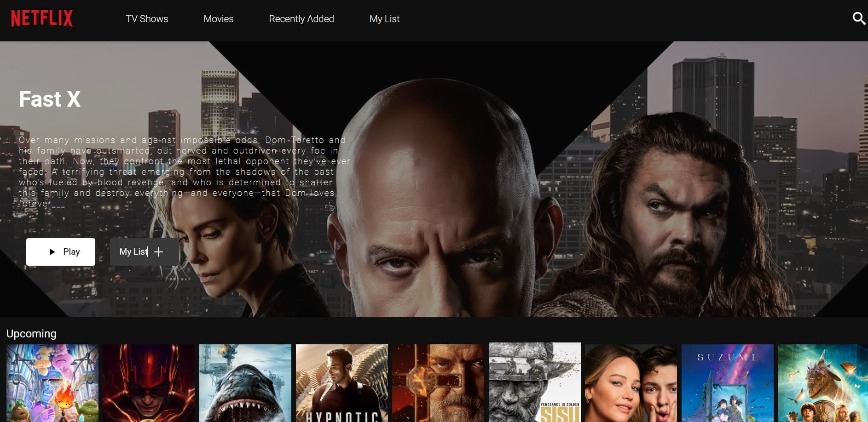Open The Flash red-suit poster

tap(149, 383)
